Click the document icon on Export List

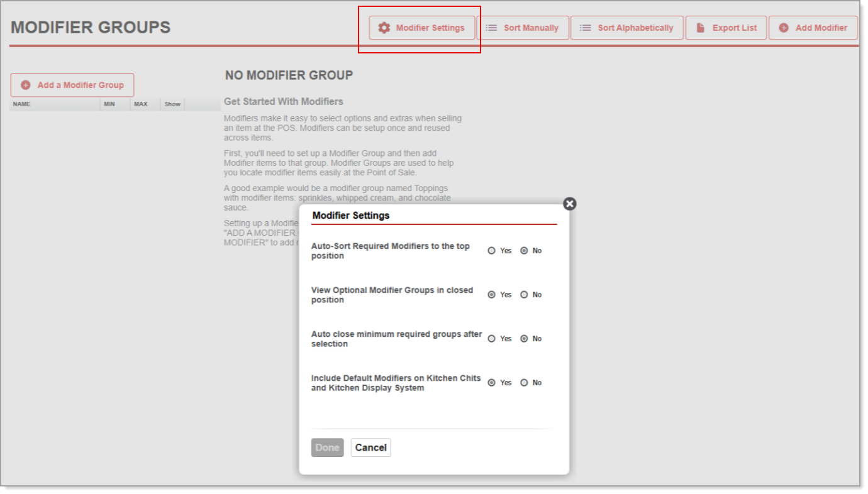tap(700, 28)
